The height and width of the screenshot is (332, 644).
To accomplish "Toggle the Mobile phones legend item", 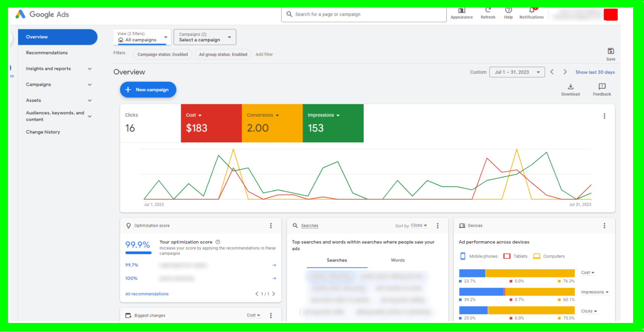I will 479,256.
